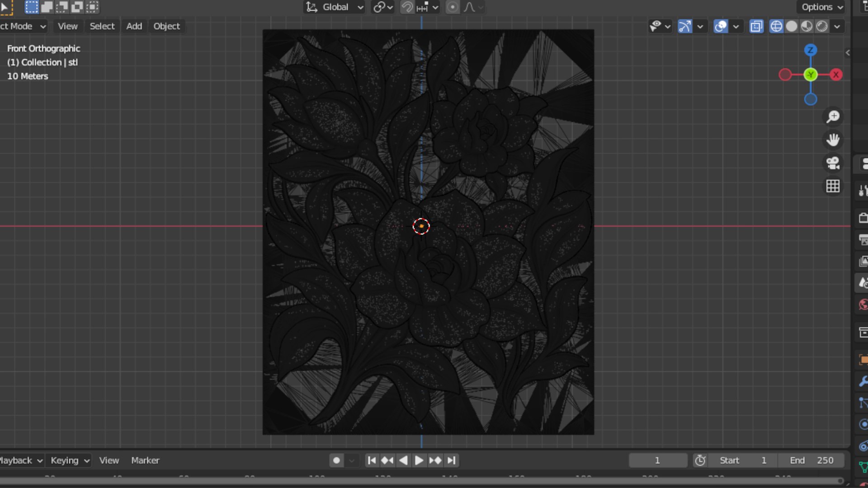Screen dimensions: 868x488
Task: Select solid viewport shading
Action: tap(792, 26)
